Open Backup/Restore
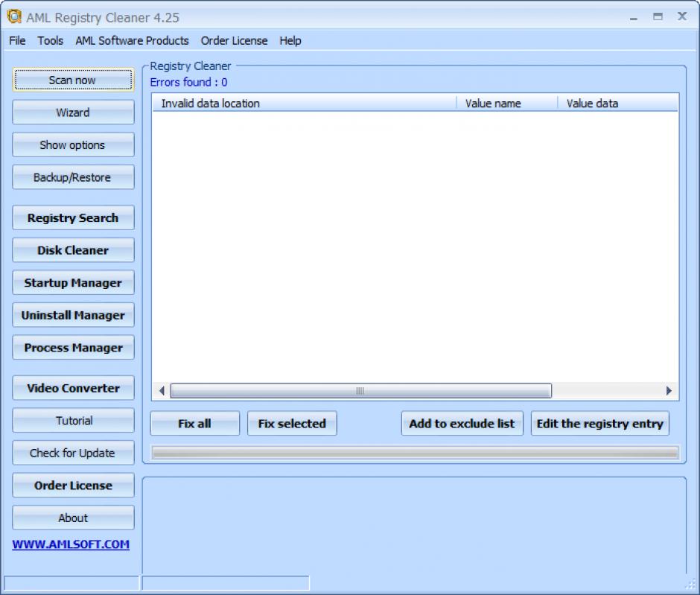 pyautogui.click(x=73, y=177)
